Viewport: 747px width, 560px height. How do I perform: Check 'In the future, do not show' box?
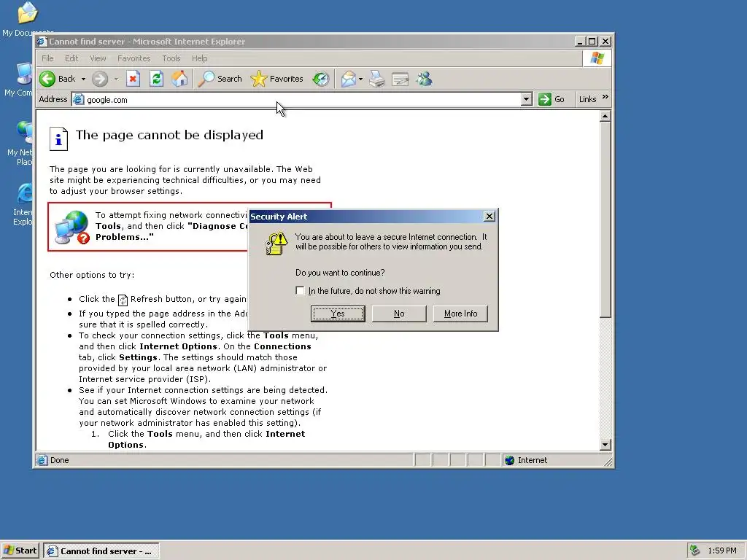pos(300,290)
